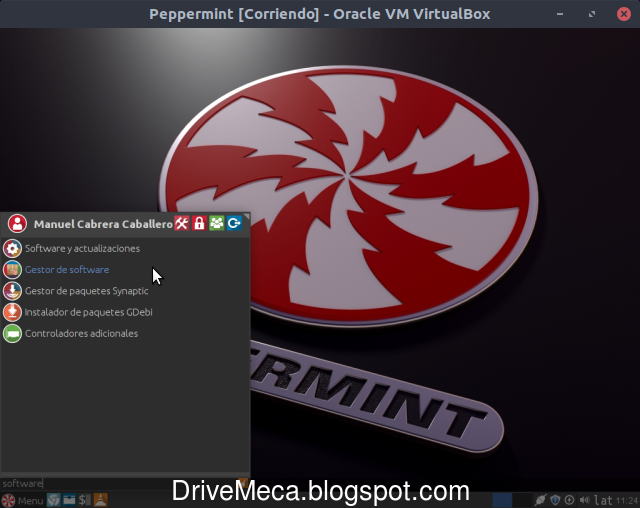Click the Peppermint Menu button in panel
This screenshot has width=640, height=508.
click(x=22, y=500)
